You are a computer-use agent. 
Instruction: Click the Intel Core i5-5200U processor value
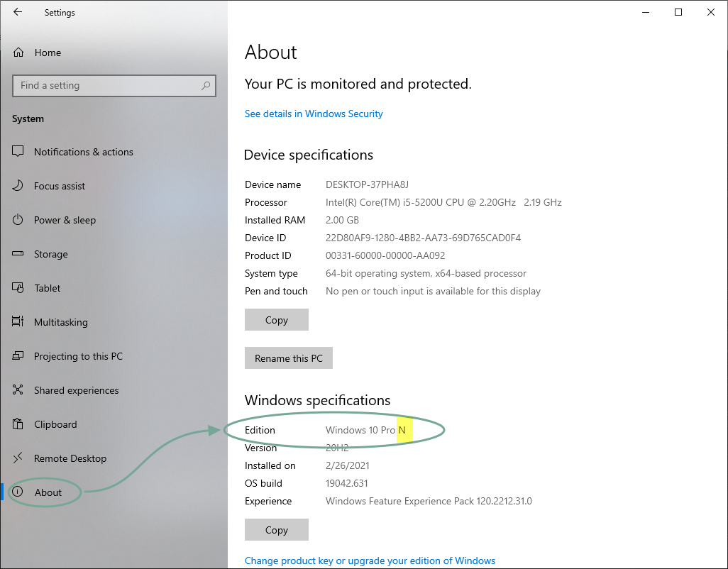[444, 202]
